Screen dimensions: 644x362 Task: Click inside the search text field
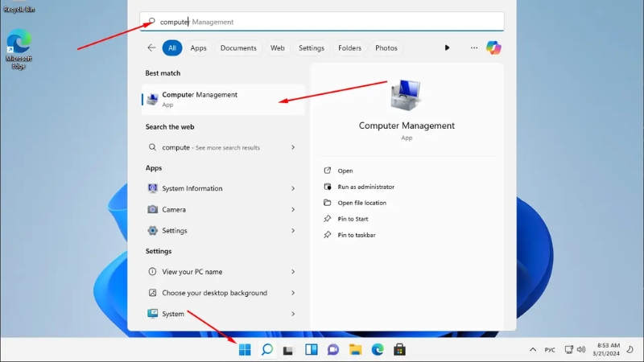click(x=321, y=22)
